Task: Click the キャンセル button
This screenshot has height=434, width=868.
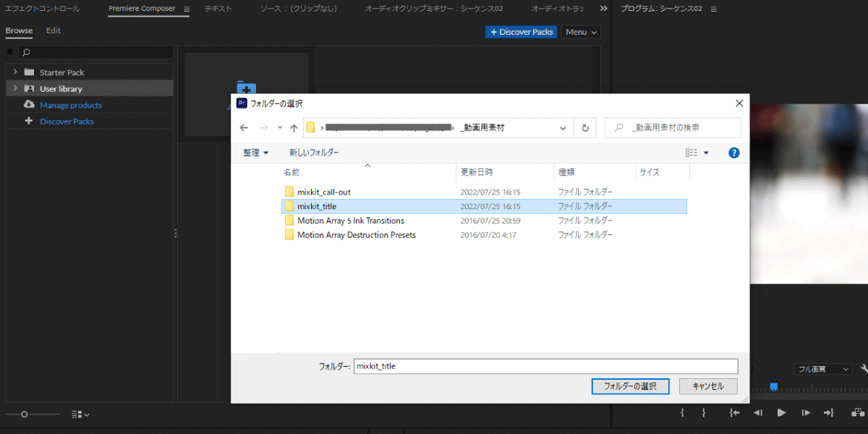Action: pos(708,386)
